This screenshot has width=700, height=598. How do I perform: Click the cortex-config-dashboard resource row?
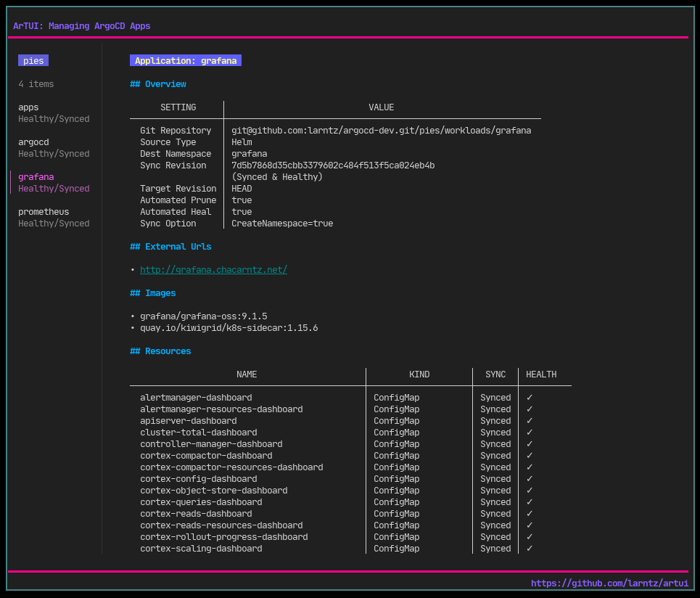(350, 479)
